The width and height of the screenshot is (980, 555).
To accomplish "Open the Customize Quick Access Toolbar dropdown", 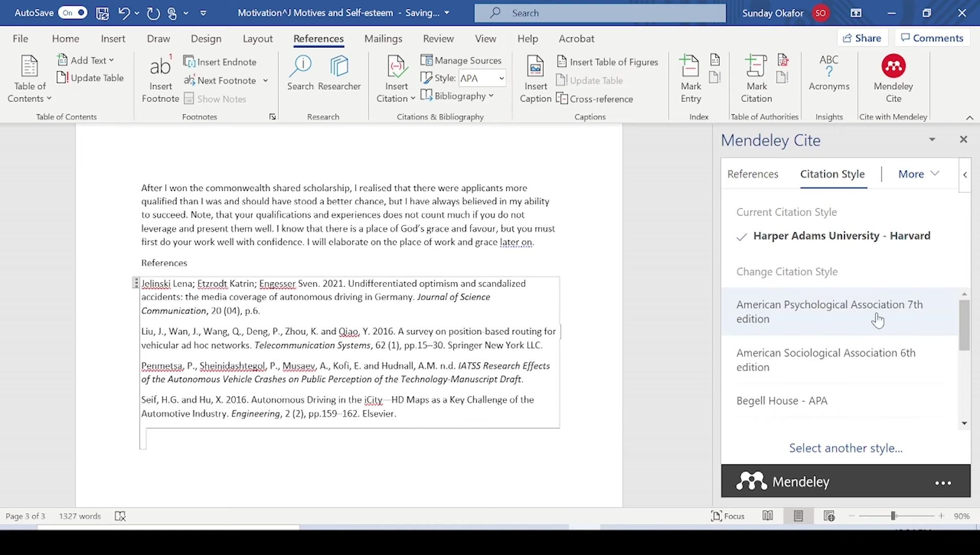I will coord(203,13).
